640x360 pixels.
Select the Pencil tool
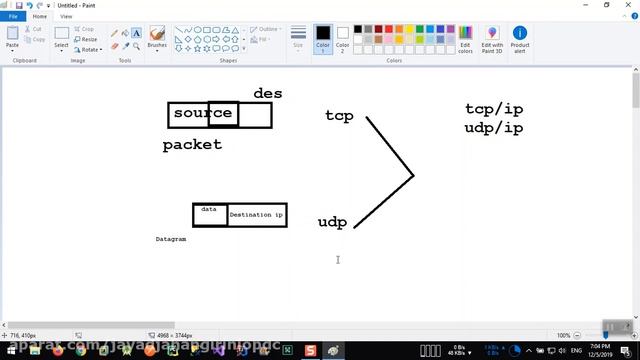pyautogui.click(x=114, y=33)
